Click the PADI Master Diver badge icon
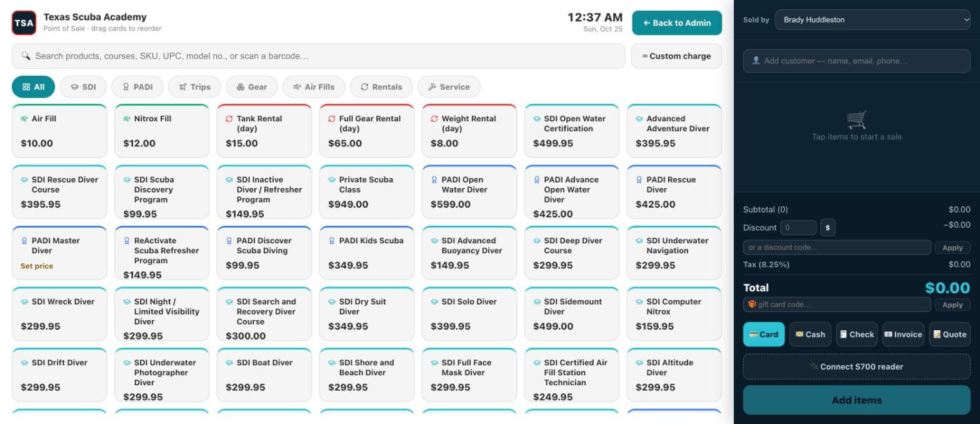The image size is (980, 424). 24,240
